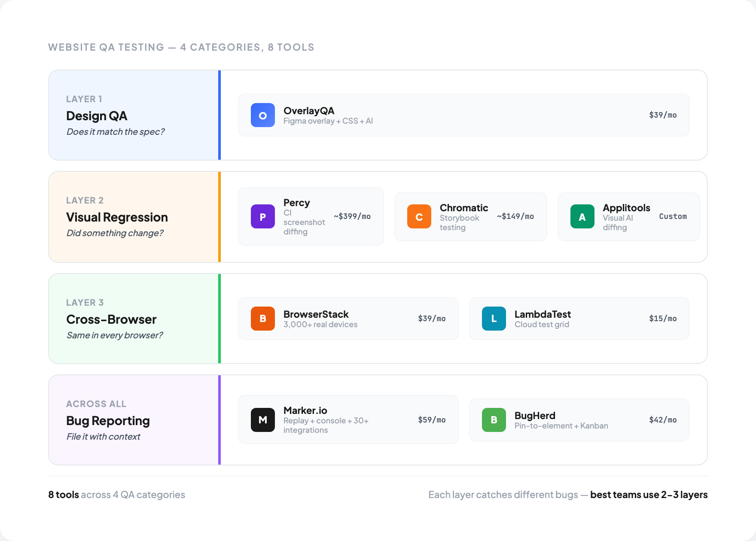Click 'Same in every browser?' text
The width and height of the screenshot is (756, 541).
click(x=115, y=335)
